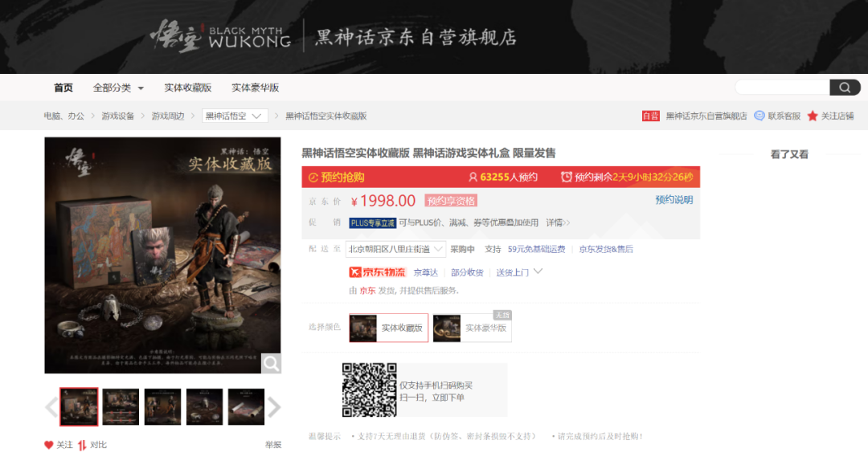
Task: Click the previous thumbnails arrow
Action: tap(51, 407)
